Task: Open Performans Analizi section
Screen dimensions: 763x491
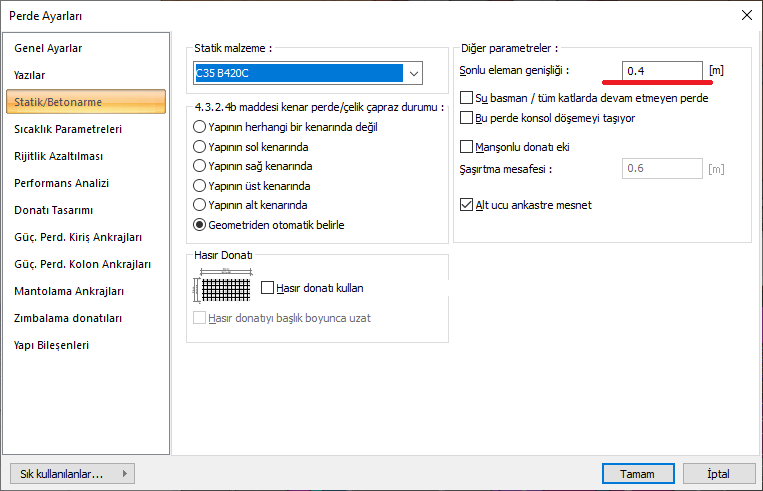Action: coord(61,183)
